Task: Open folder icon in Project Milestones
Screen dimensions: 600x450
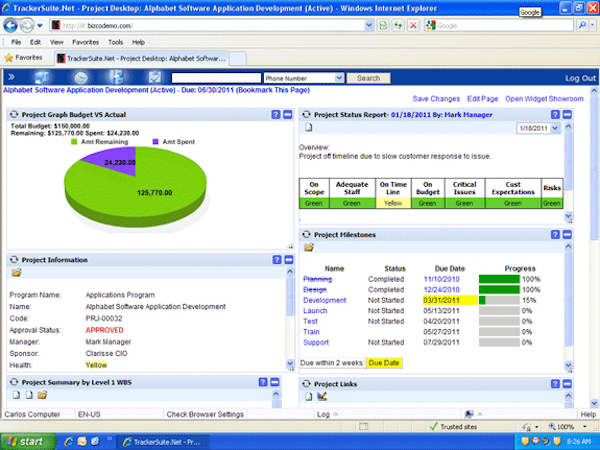Action: (x=309, y=248)
